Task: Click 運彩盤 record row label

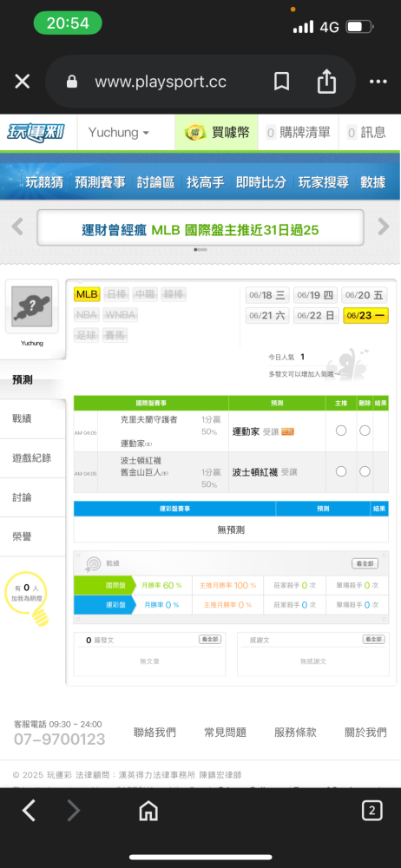Action: [103, 604]
